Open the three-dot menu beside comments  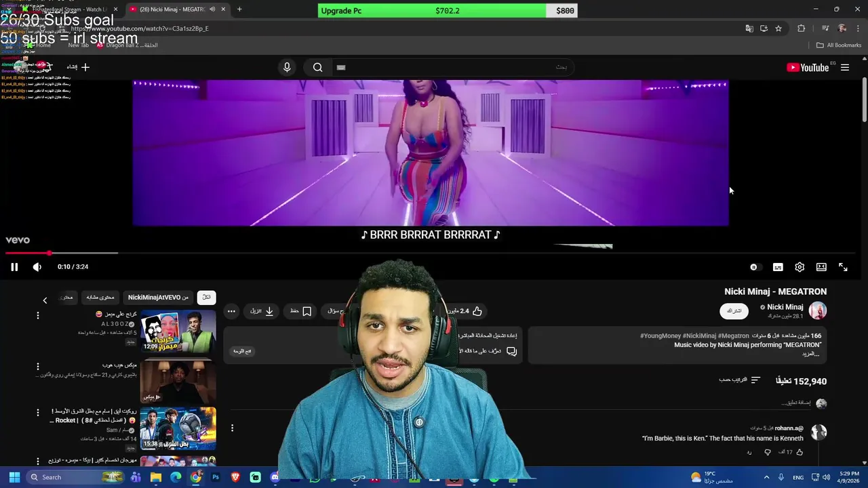click(x=232, y=428)
